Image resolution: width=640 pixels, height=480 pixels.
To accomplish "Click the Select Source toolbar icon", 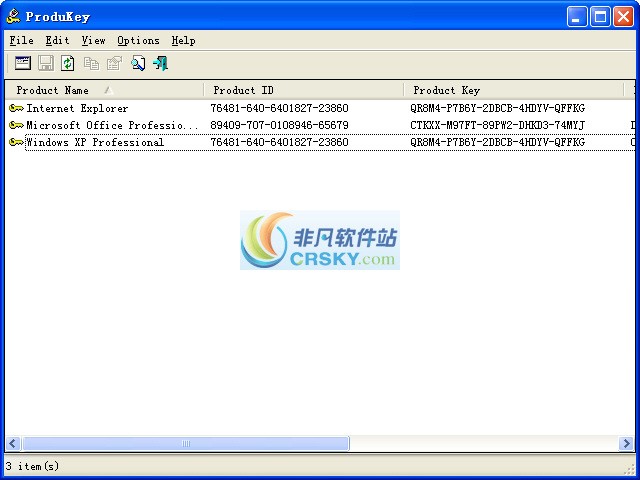I will (23, 63).
